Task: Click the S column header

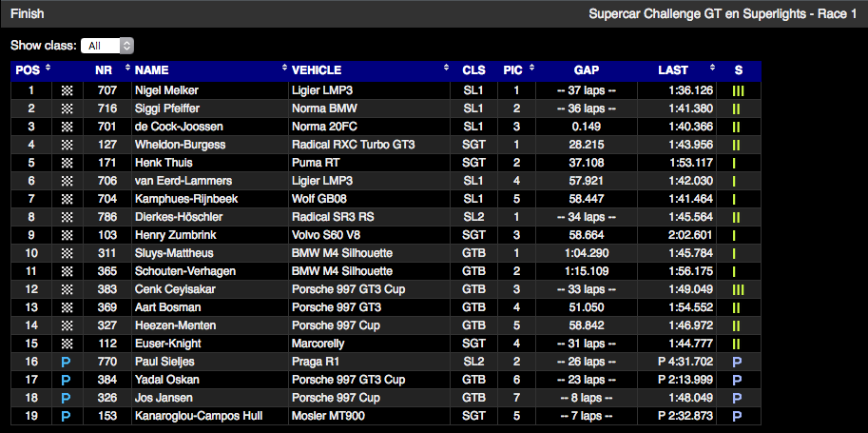Action: tap(738, 69)
